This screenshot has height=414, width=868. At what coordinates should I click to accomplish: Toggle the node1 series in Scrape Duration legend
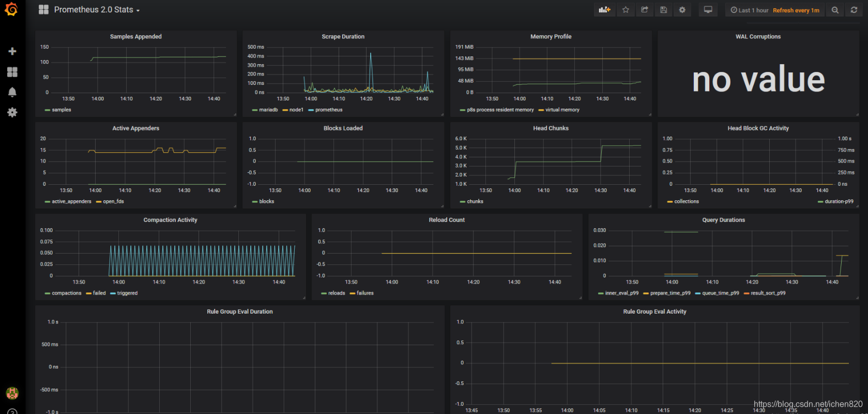pyautogui.click(x=296, y=110)
